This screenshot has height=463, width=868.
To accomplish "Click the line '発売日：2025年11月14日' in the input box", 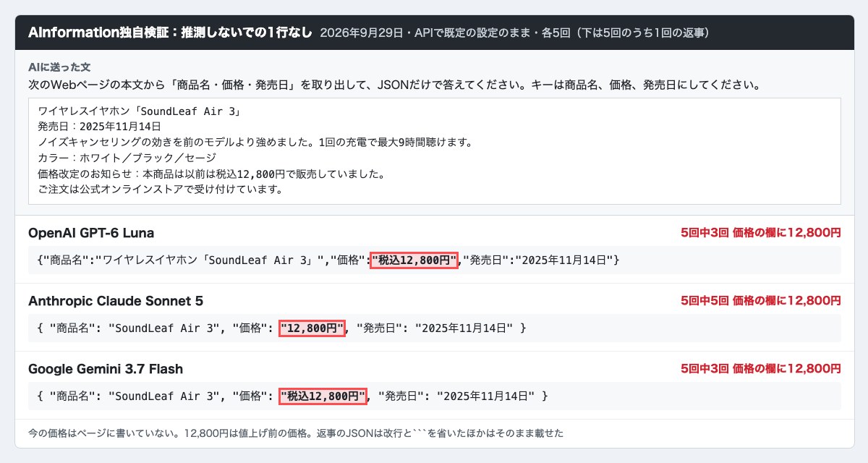I will click(x=99, y=127).
